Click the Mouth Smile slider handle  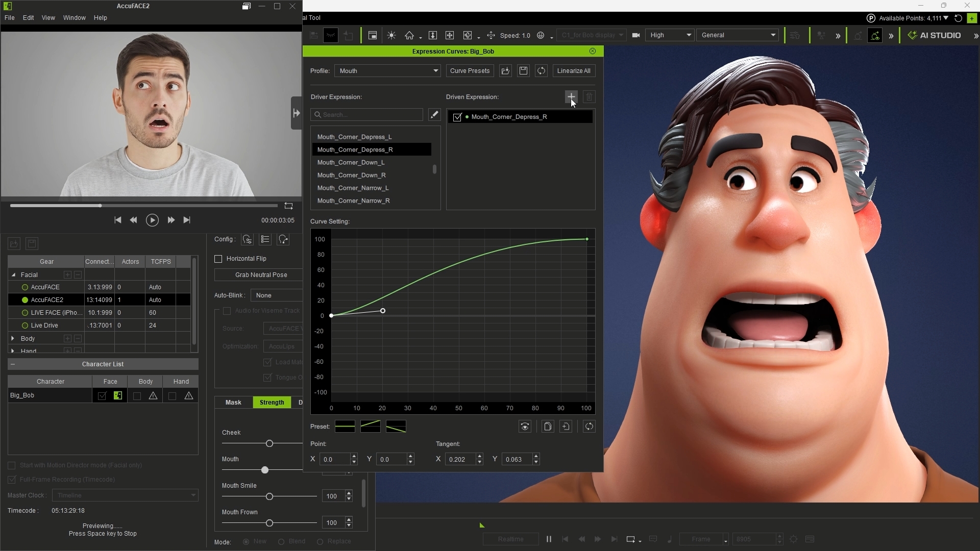269,496
